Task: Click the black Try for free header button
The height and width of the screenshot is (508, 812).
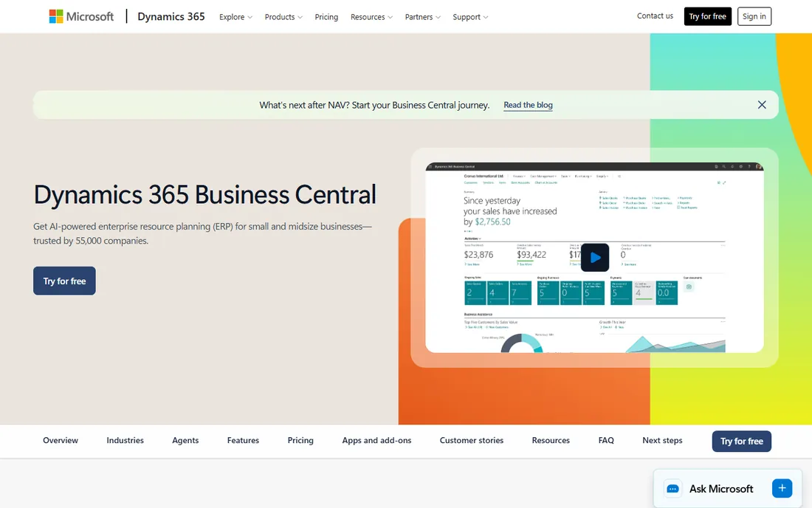Action: coord(707,16)
